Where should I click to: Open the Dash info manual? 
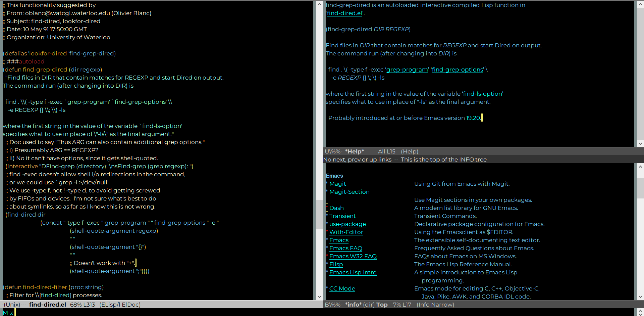pyautogui.click(x=336, y=208)
